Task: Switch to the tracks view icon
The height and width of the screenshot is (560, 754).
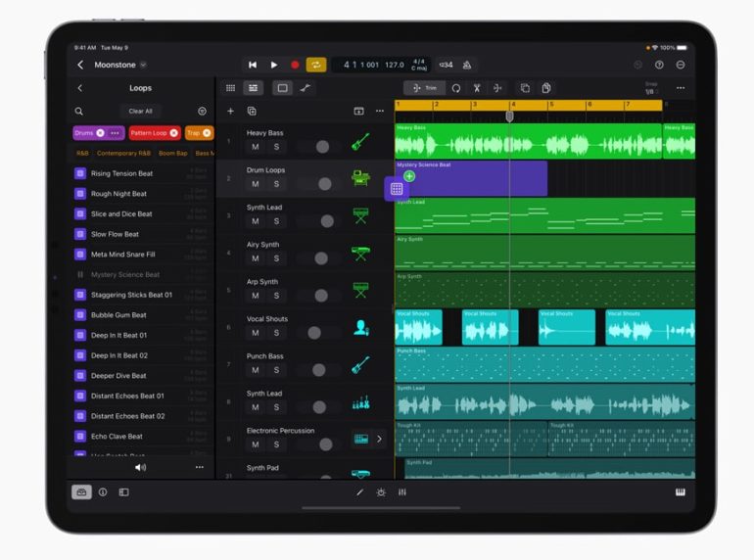Action: tap(253, 88)
